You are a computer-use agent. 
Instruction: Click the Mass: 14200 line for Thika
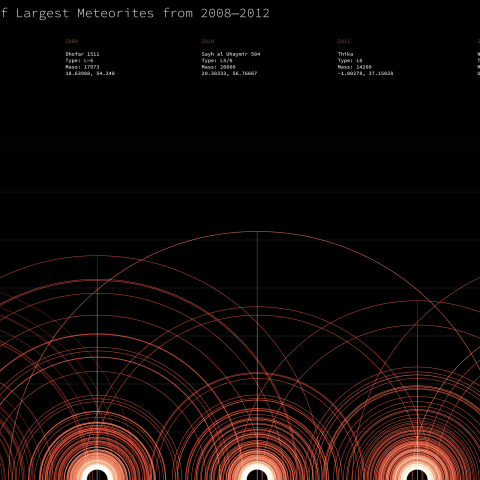point(355,67)
